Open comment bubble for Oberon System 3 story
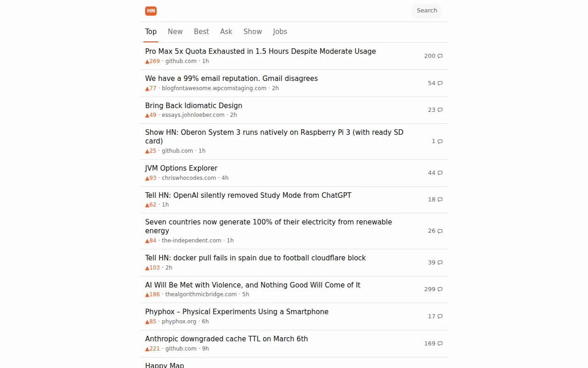The width and height of the screenshot is (588, 368). point(440,142)
